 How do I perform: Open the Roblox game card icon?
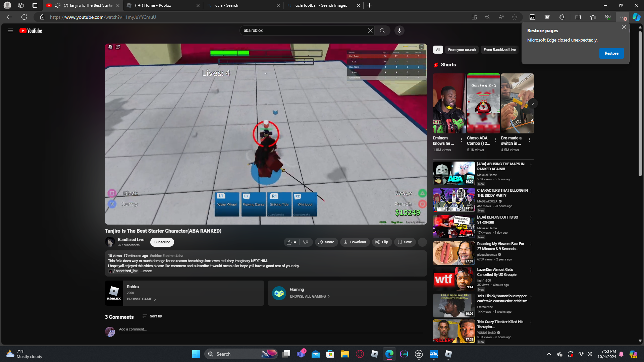pyautogui.click(x=114, y=293)
